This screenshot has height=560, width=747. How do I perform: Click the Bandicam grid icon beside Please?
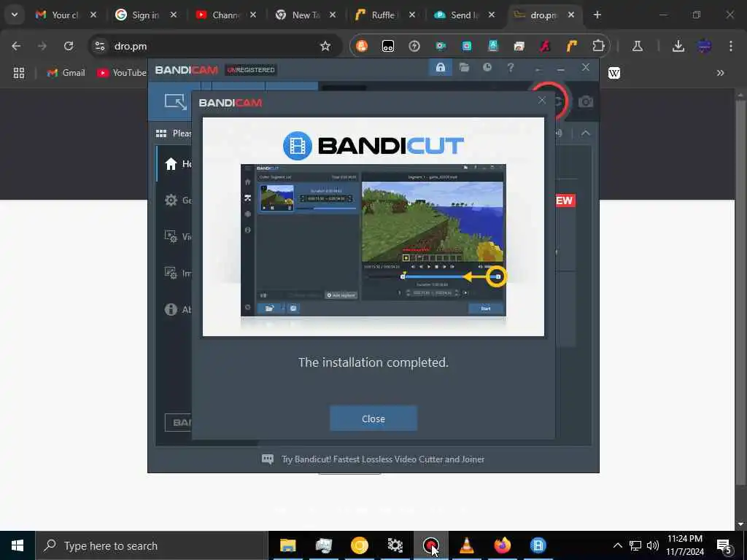tap(161, 133)
